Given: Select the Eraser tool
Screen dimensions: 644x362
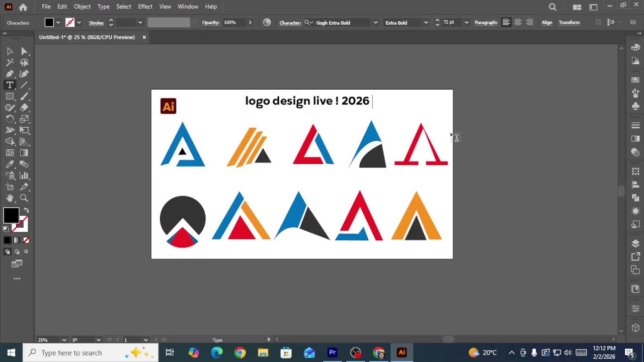Looking at the screenshot, I should tap(24, 108).
